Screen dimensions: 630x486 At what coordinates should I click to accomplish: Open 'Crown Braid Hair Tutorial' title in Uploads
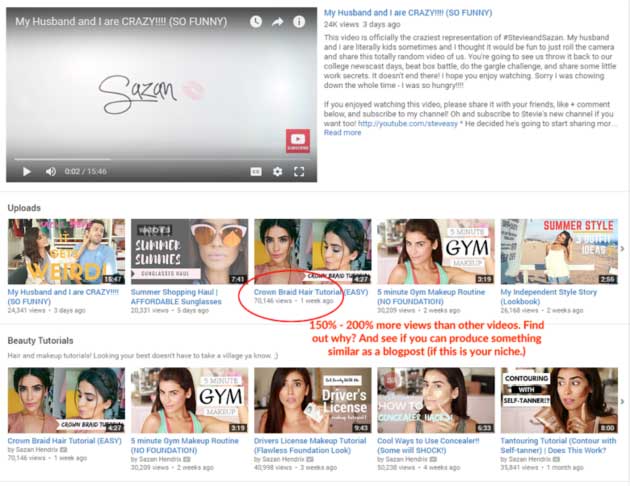point(311,292)
